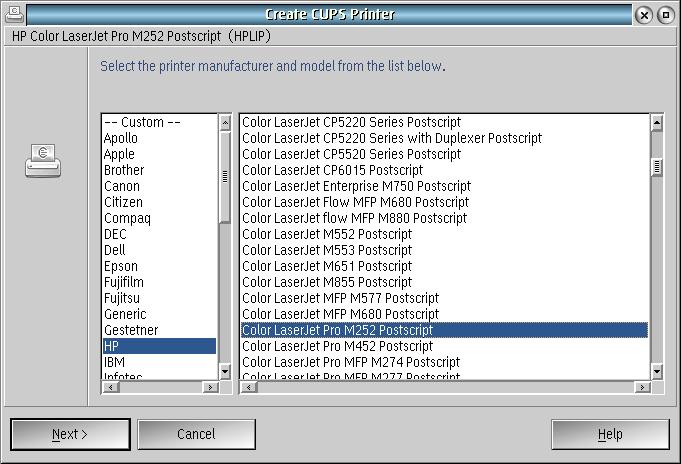Select Fujitsu in the manufacturer list
The width and height of the screenshot is (681, 464).
click(x=159, y=298)
